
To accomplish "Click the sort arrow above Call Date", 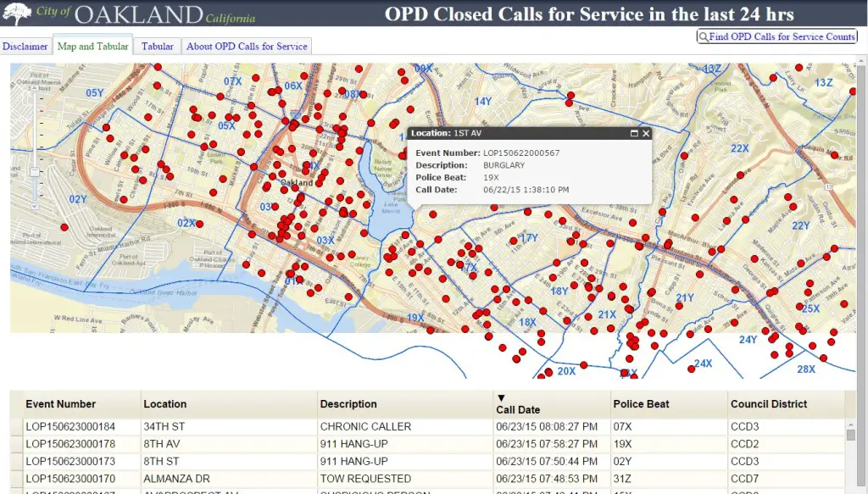I will click(501, 397).
